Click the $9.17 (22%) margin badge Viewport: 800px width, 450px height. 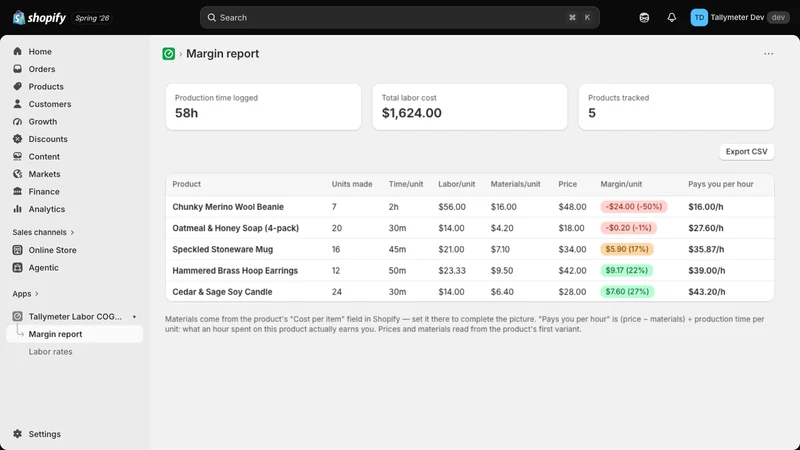(627, 270)
